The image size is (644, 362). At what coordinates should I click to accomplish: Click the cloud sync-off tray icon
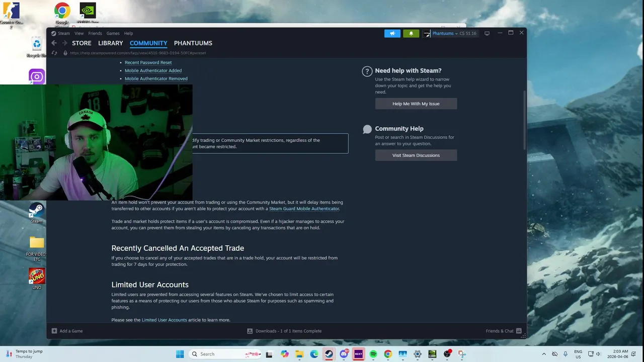554,354
